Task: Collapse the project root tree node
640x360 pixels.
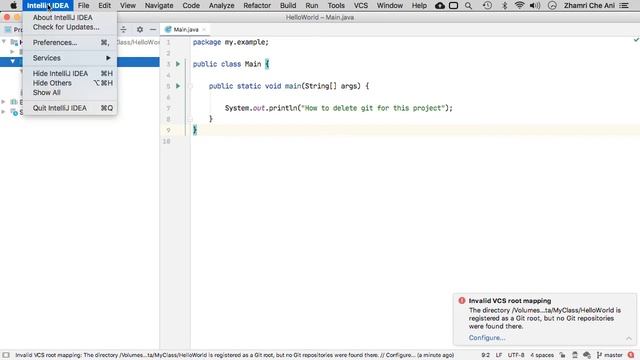Action: 4,42
